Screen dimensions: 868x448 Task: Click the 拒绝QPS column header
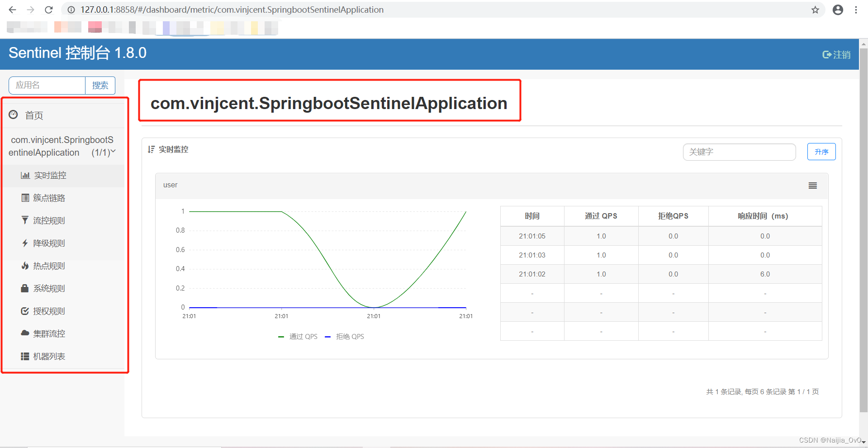click(x=673, y=216)
